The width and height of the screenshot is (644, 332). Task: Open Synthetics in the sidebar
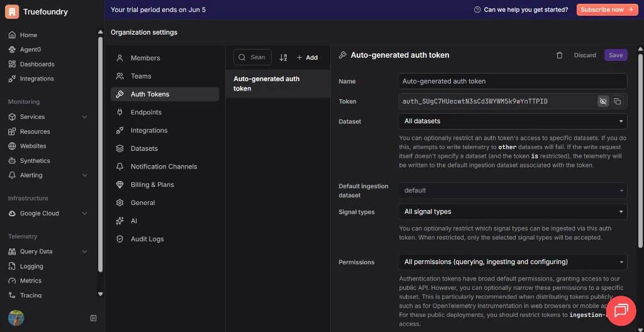coord(35,161)
